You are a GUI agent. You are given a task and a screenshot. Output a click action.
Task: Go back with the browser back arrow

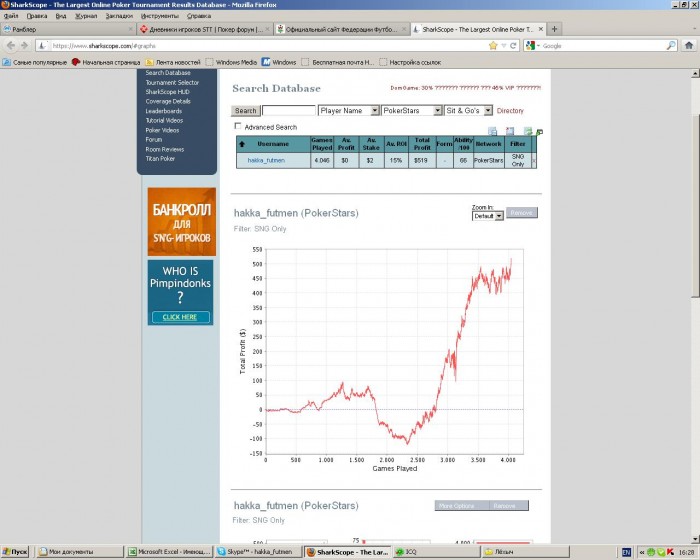coord(11,46)
